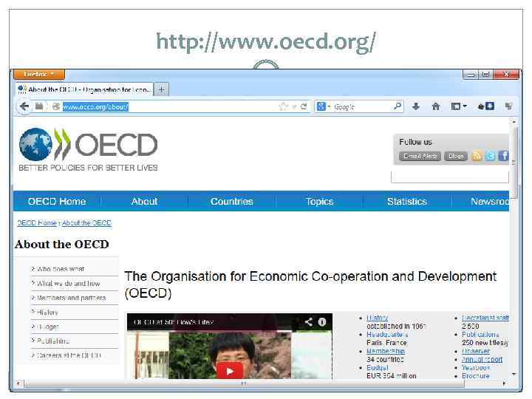Click the OECD globe logo
The image size is (532, 399).
coord(36,145)
